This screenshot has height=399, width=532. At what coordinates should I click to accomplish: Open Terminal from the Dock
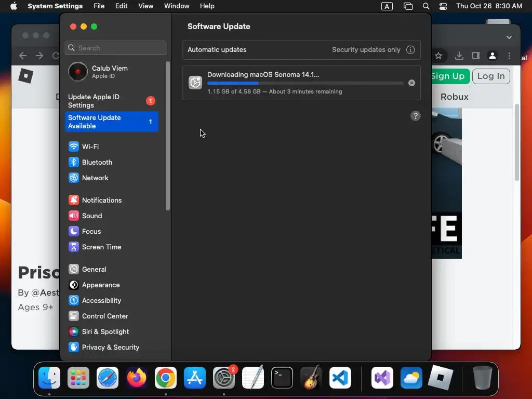(x=282, y=378)
